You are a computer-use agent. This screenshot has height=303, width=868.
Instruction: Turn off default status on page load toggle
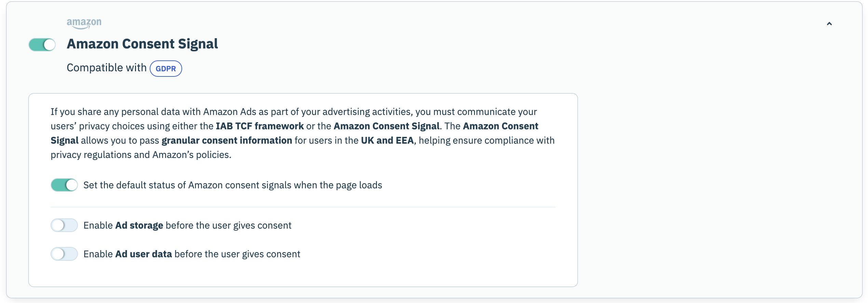tap(64, 185)
